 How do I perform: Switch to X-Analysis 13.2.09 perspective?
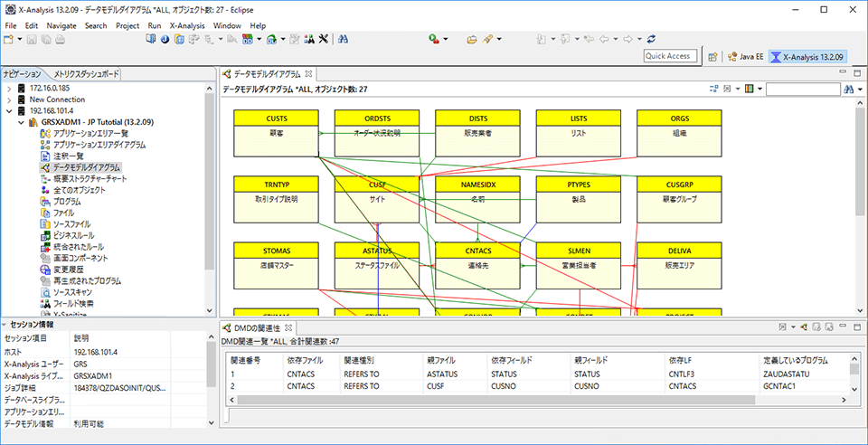pos(807,56)
